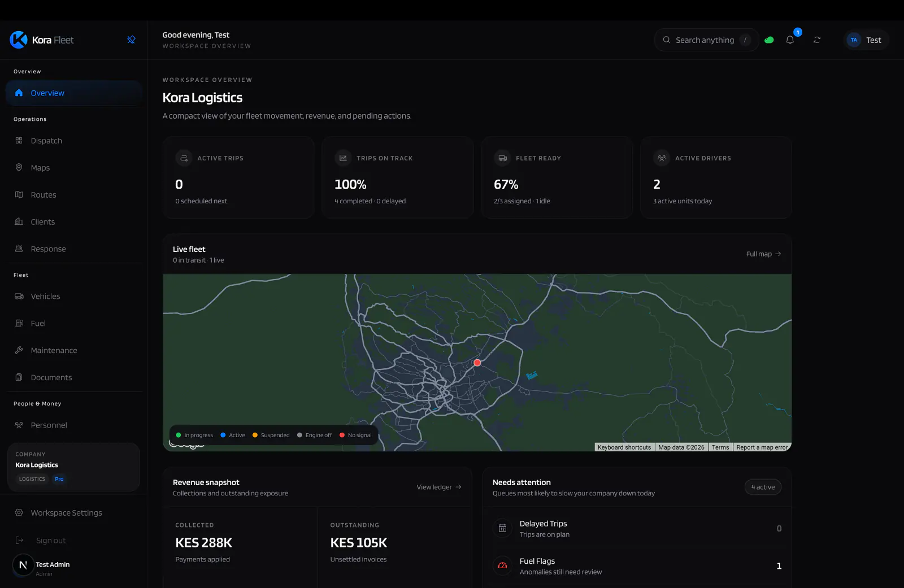Click the Dispatch grid icon
This screenshot has width=904, height=588.
coord(19,141)
